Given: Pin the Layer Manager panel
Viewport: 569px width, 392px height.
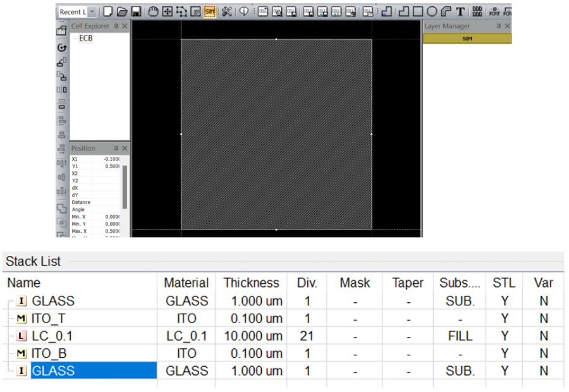Looking at the screenshot, I should 499,26.
